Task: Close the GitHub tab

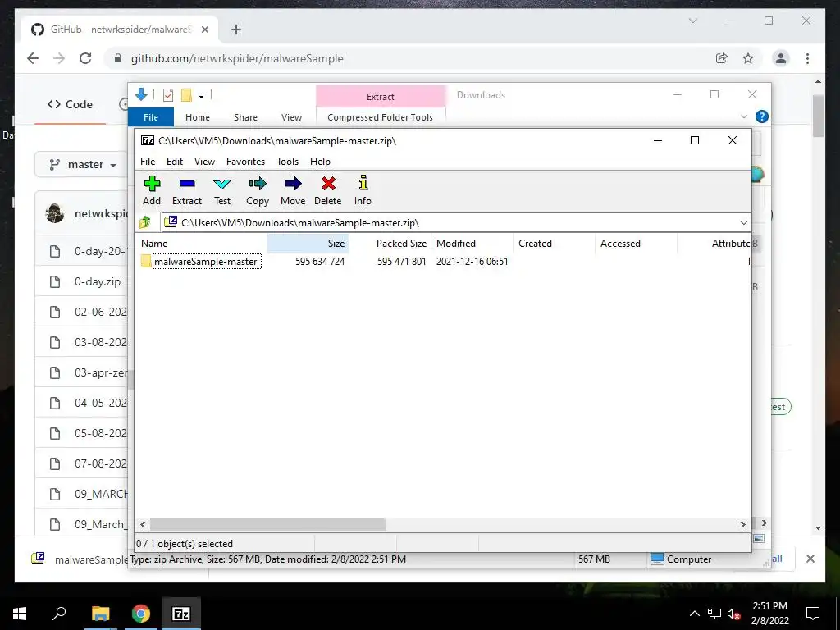Action: (x=204, y=30)
